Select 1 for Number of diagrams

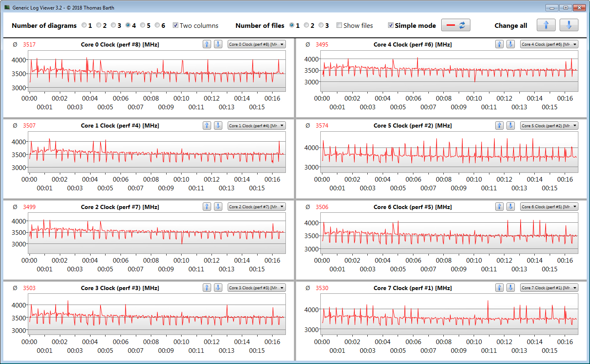pyautogui.click(x=84, y=25)
